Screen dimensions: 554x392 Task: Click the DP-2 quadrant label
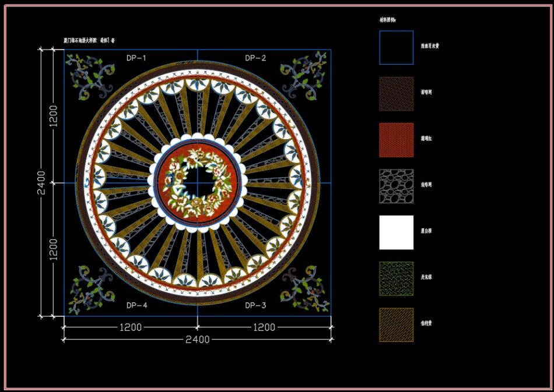(x=255, y=58)
